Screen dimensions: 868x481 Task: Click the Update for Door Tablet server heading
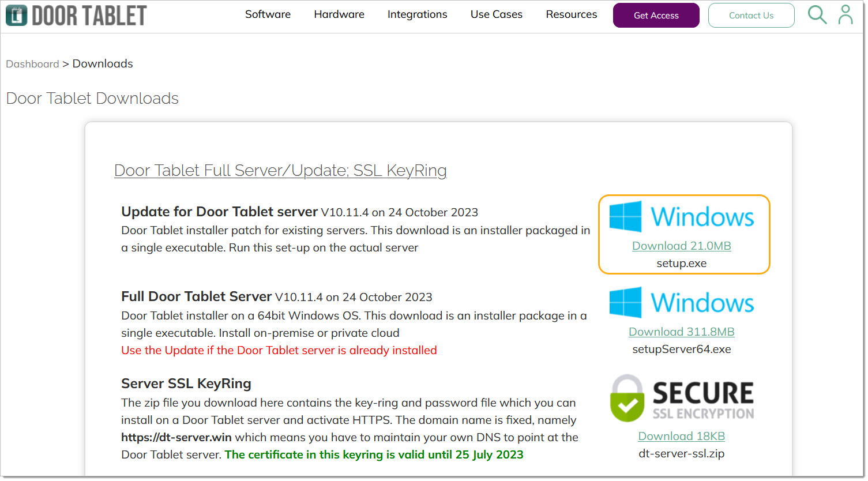[x=219, y=212]
